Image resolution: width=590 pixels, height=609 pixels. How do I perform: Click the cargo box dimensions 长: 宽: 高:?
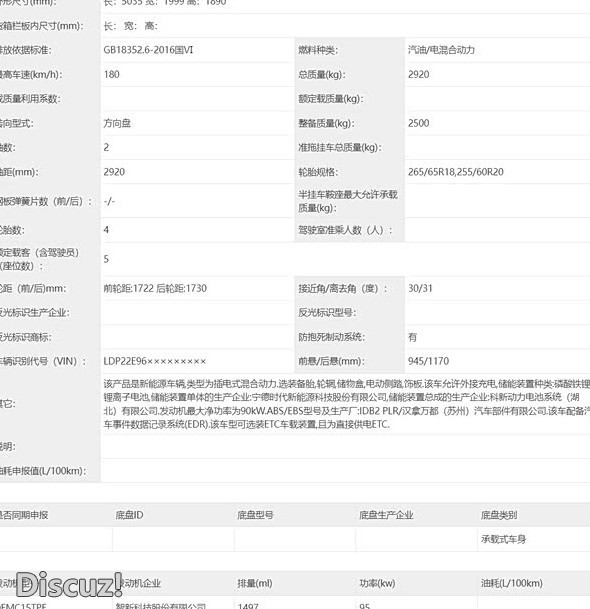131,26
